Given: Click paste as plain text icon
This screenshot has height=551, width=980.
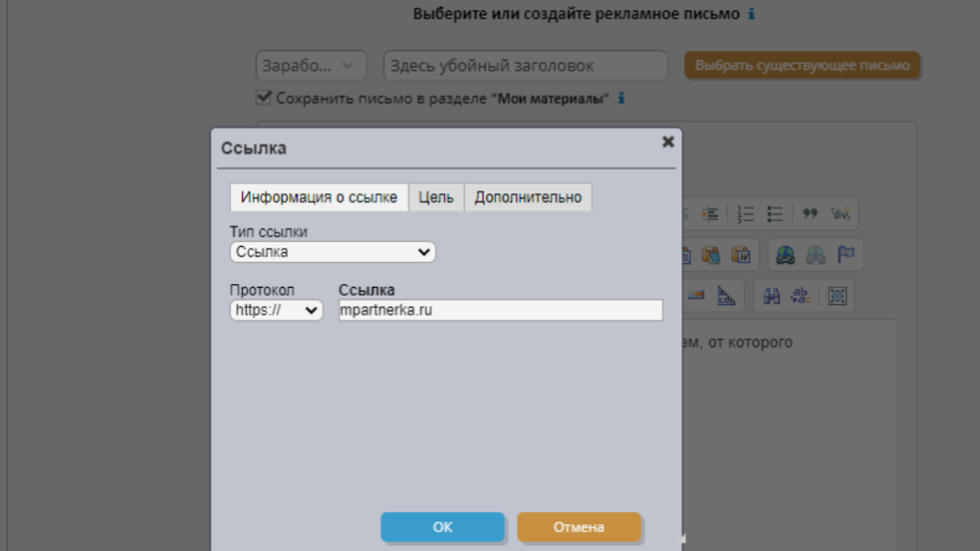Looking at the screenshot, I should (711, 254).
